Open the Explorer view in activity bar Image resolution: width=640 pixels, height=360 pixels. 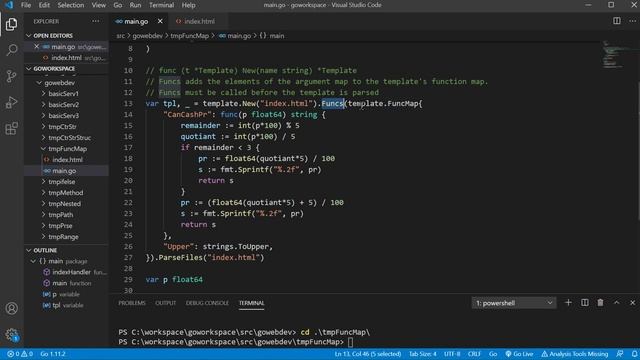tap(11, 24)
